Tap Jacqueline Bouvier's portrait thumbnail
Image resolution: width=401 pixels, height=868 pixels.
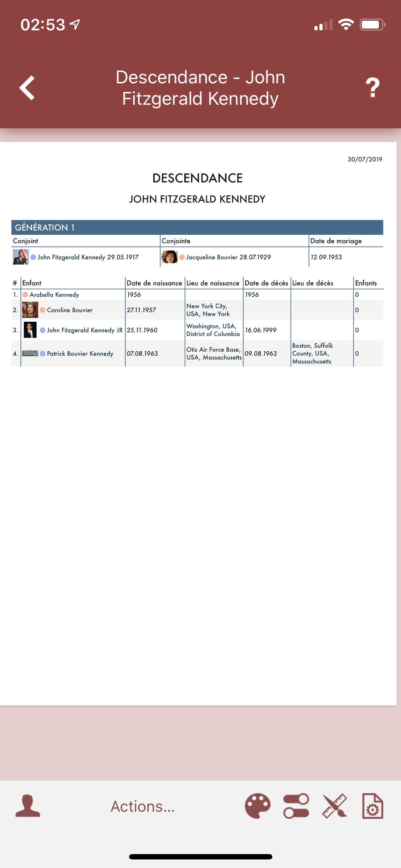(170, 257)
